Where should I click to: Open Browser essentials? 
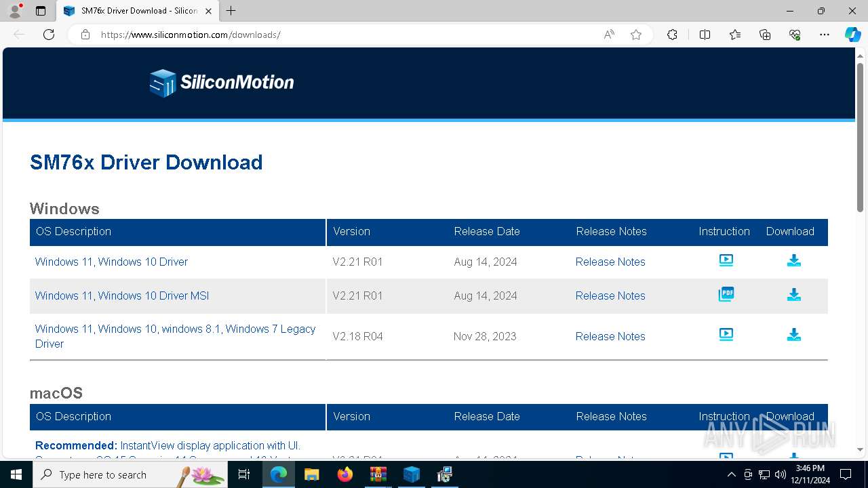795,35
